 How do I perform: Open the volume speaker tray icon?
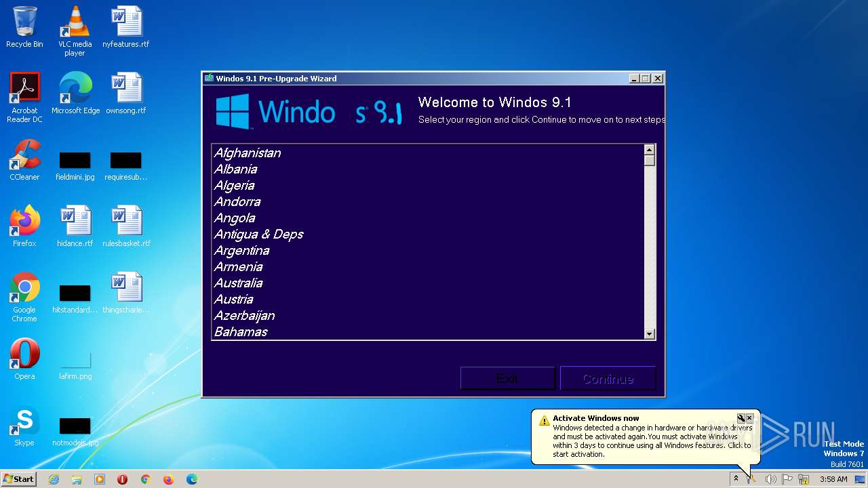pos(770,479)
